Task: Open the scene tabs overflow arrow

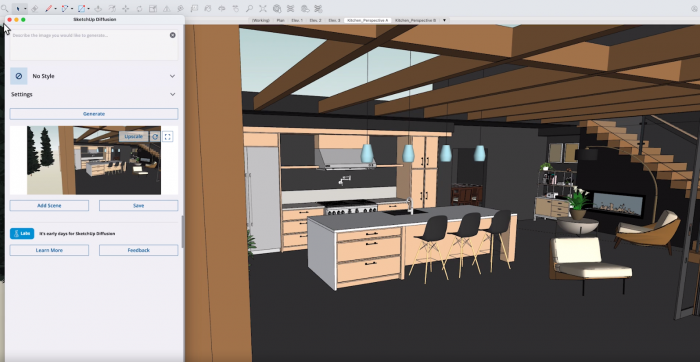Action: (444, 21)
